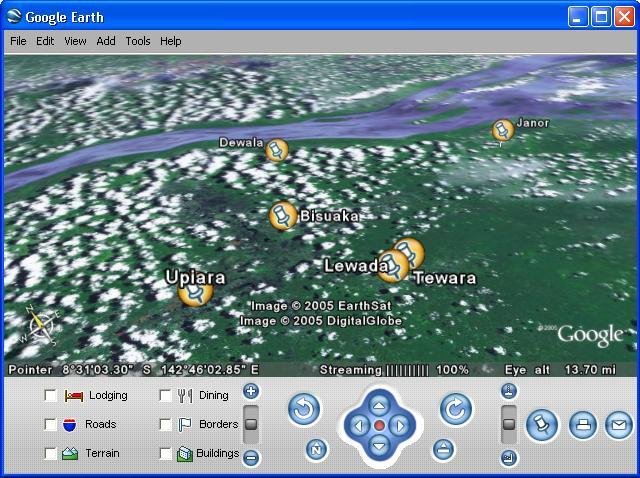Viewport: 640px width, 478px height.
Task: Select the Upiara placemark
Action: [196, 292]
